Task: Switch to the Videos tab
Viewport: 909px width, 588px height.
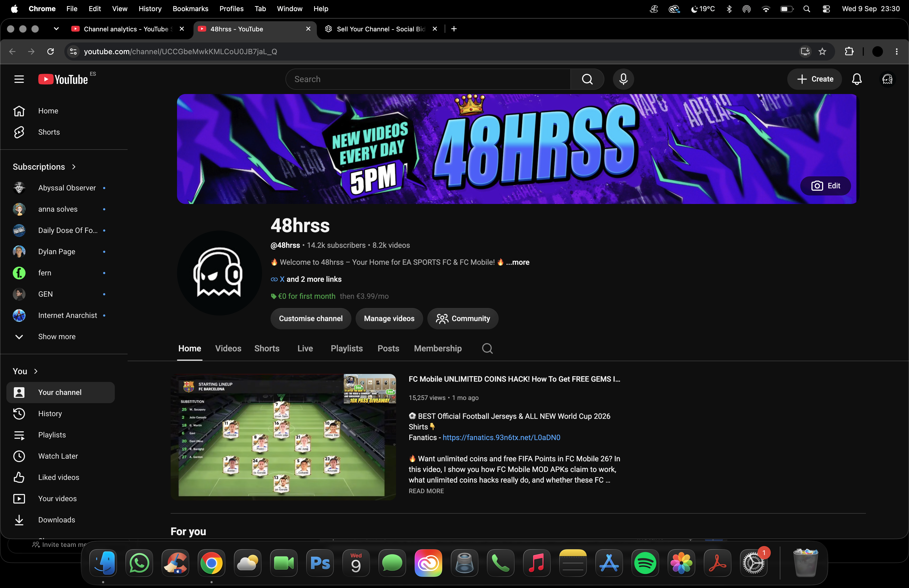Action: (x=228, y=348)
